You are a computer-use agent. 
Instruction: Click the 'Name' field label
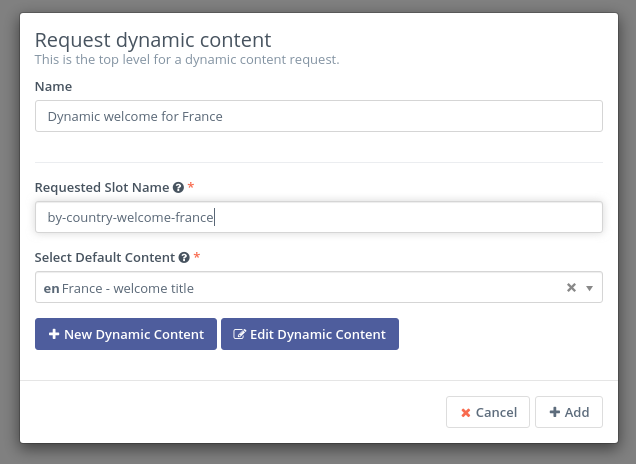tap(53, 87)
